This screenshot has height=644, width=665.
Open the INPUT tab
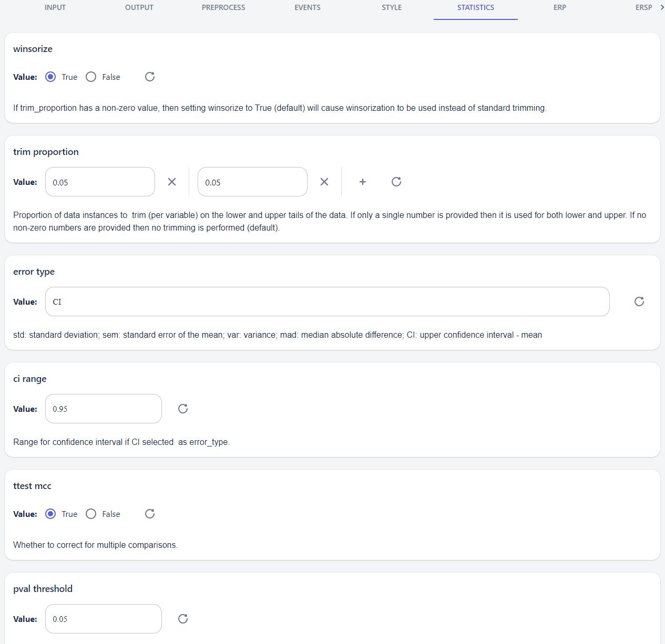(x=55, y=7)
